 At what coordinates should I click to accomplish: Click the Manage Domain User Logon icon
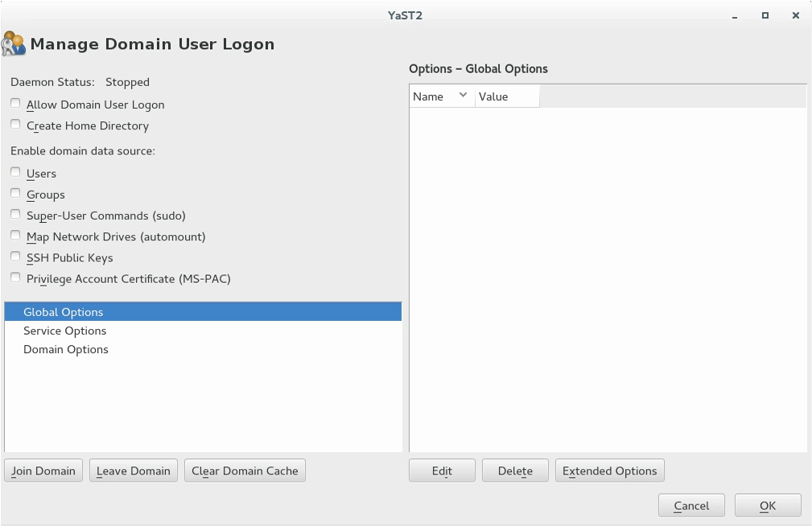coord(14,43)
